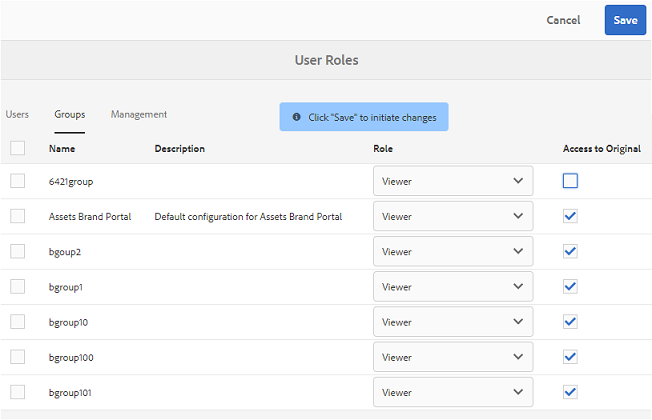
Task: Click the info icon in Save notification
Action: click(296, 117)
